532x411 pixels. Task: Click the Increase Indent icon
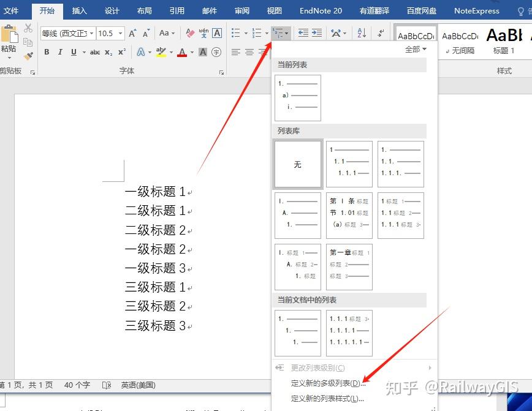[317, 32]
